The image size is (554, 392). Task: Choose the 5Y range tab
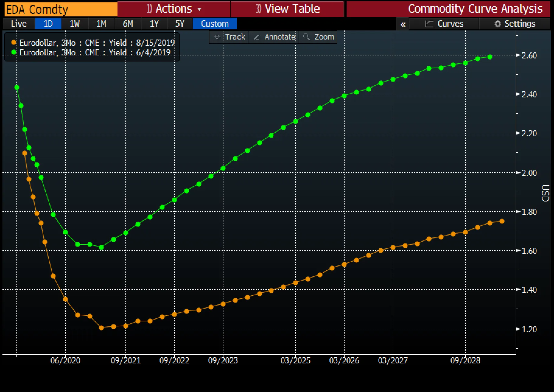180,24
